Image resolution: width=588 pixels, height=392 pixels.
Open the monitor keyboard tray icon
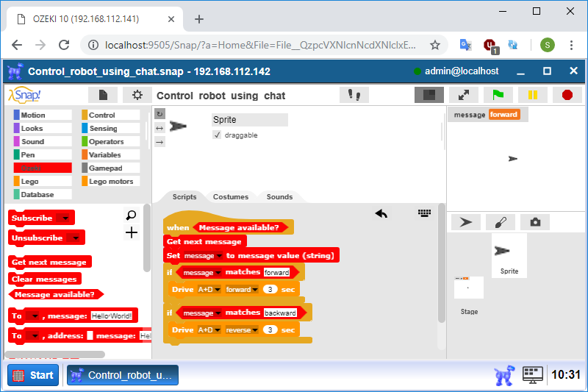533,375
